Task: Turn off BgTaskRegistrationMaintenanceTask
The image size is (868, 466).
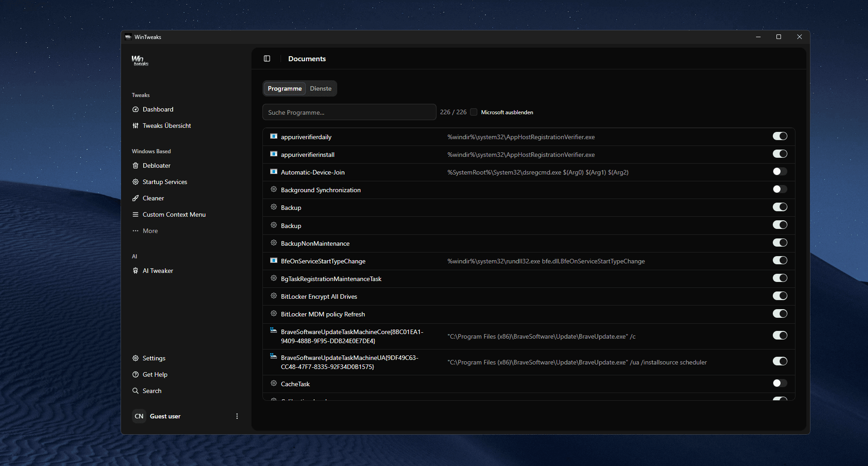Action: pyautogui.click(x=780, y=278)
